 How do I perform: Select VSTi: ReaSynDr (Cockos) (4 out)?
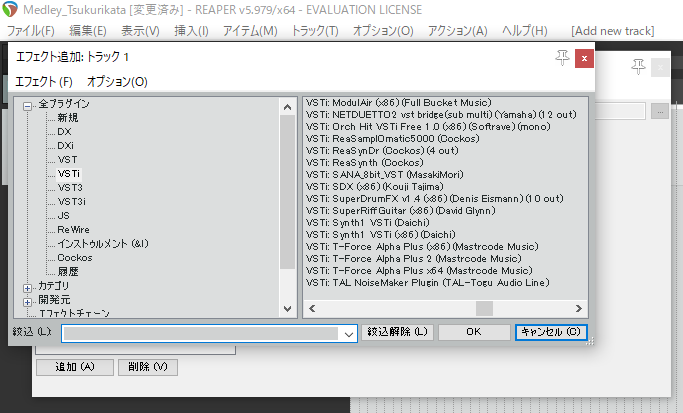click(x=382, y=151)
